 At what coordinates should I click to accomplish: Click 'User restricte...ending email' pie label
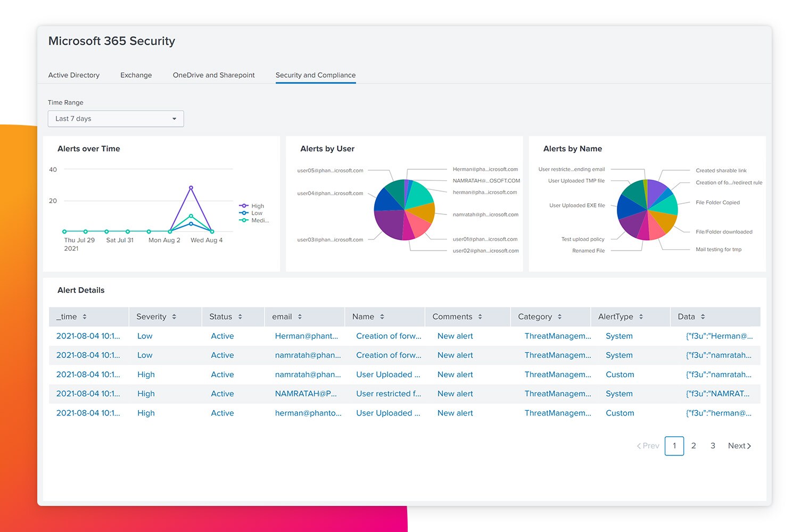point(572,169)
